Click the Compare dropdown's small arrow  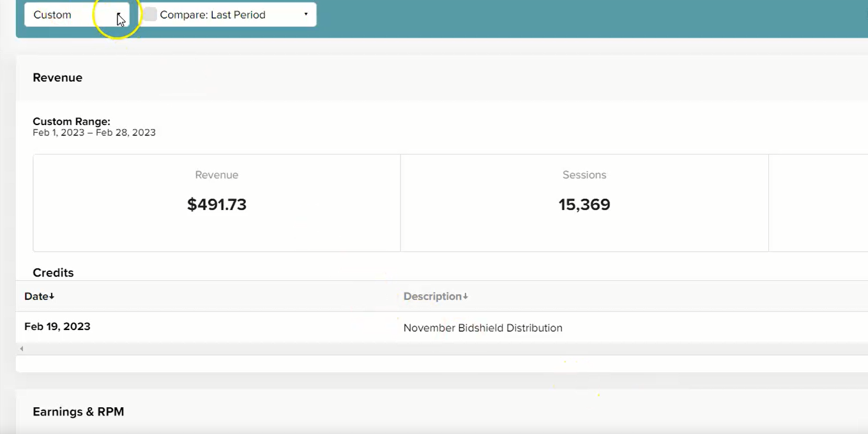(306, 14)
